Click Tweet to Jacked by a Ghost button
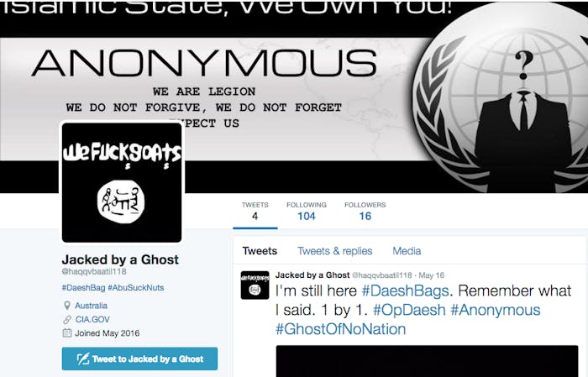 point(139,359)
